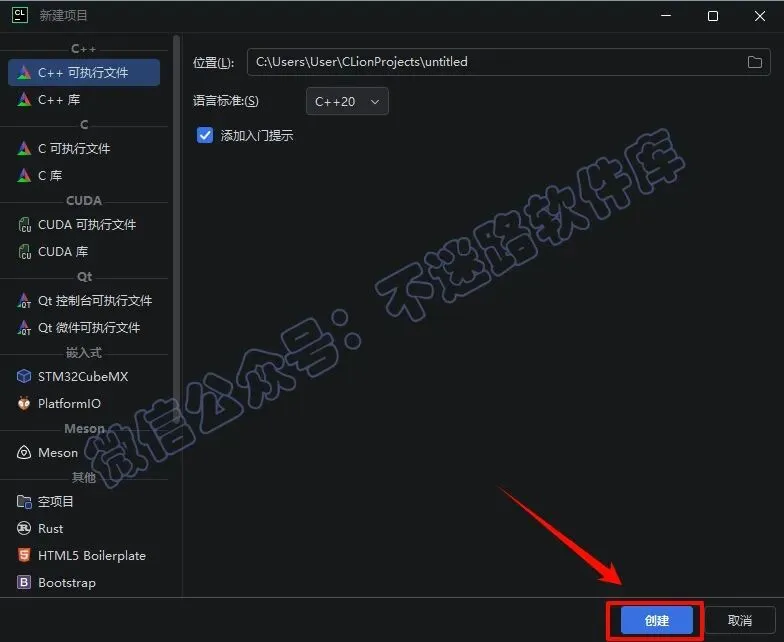Click the Rust logo icon
Screen dimensions: 784x642
click(x=24, y=528)
